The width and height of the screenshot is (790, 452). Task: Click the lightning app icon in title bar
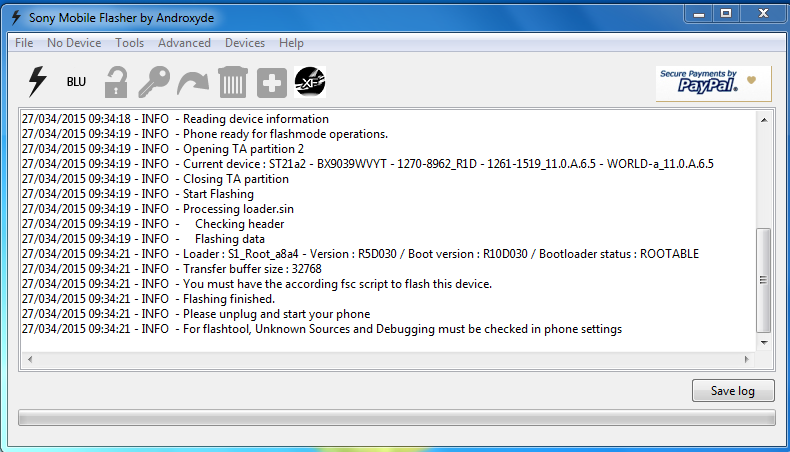tap(16, 18)
